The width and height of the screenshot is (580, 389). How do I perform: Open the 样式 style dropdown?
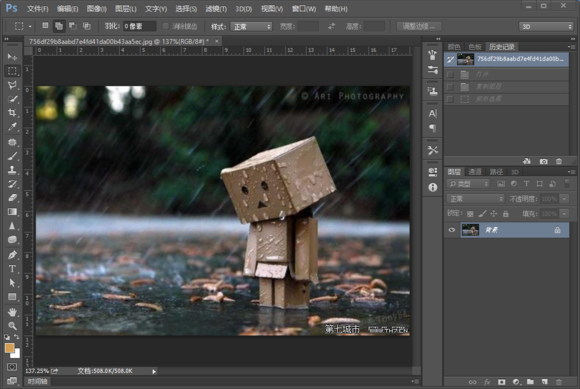click(251, 27)
